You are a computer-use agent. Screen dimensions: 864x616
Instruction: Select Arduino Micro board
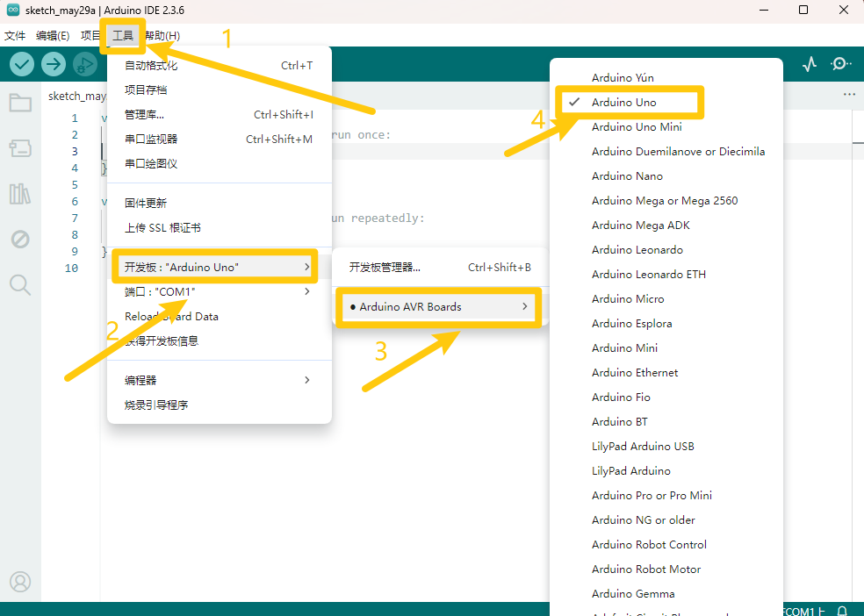tap(666, 299)
